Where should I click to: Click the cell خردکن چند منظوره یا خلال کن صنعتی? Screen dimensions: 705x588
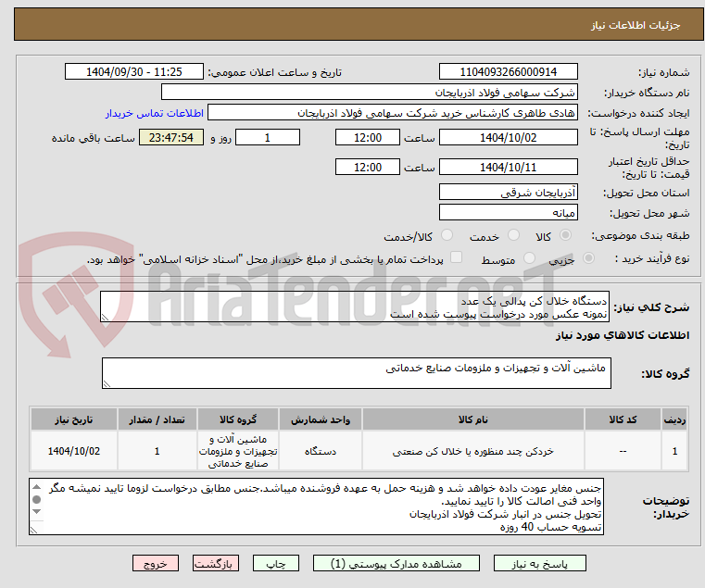point(473,451)
